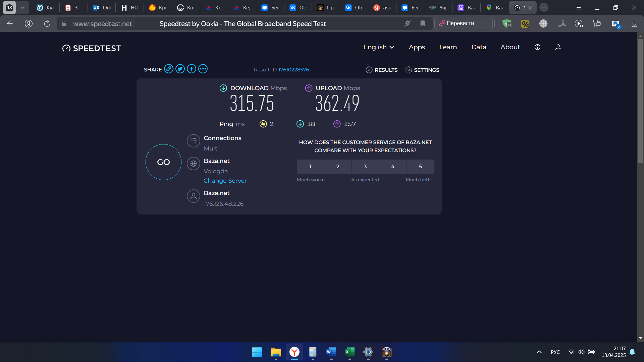Click browser back arrow

tap(10, 23)
